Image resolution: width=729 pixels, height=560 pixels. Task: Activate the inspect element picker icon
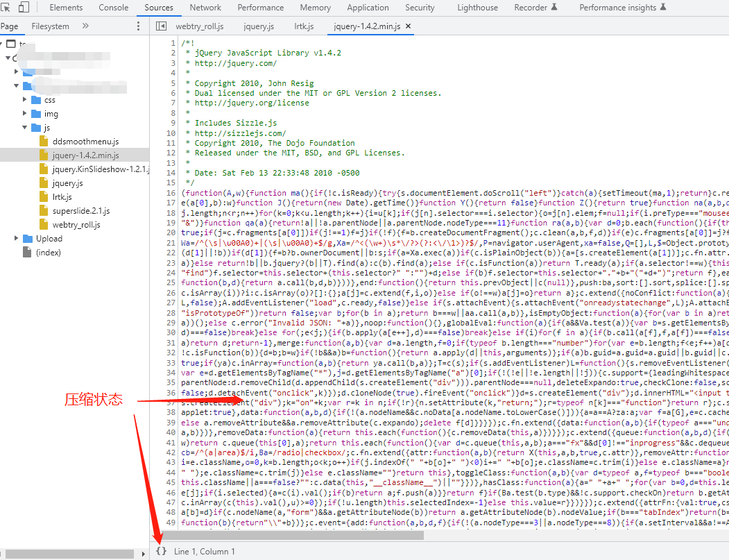tap(6, 8)
